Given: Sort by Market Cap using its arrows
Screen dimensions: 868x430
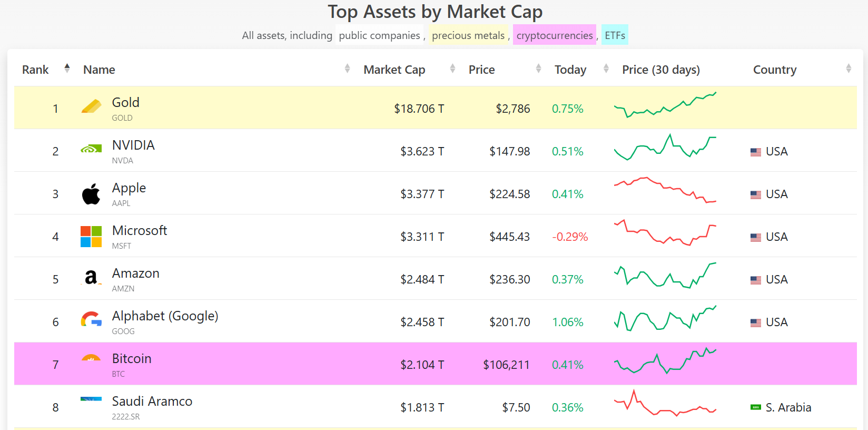Looking at the screenshot, I should (x=452, y=69).
